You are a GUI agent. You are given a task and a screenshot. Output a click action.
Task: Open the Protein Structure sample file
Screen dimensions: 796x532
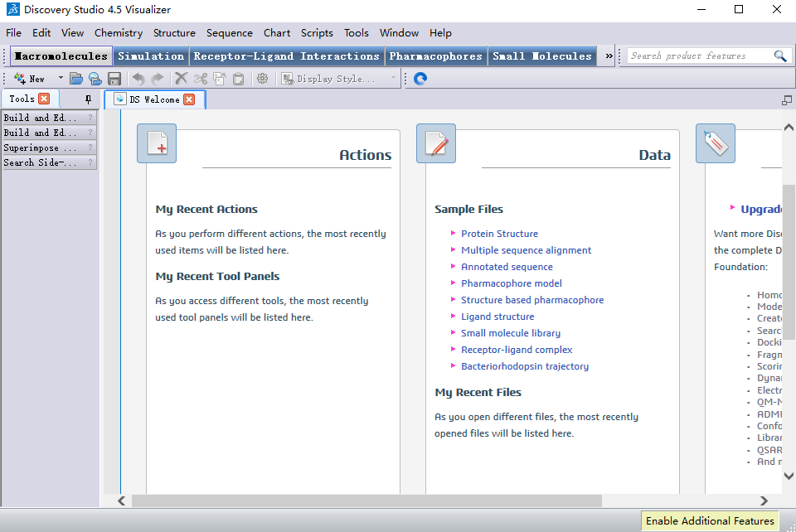[499, 234]
